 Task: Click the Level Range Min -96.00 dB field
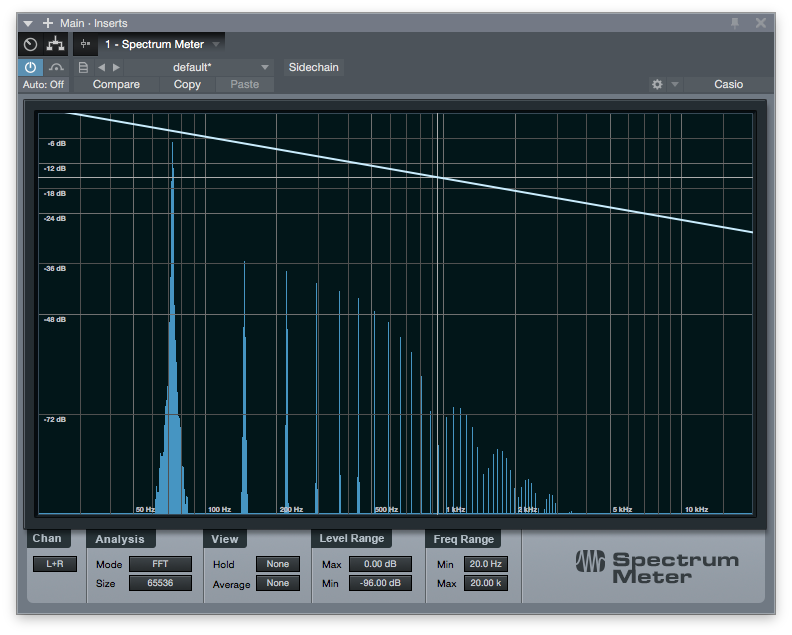point(380,583)
